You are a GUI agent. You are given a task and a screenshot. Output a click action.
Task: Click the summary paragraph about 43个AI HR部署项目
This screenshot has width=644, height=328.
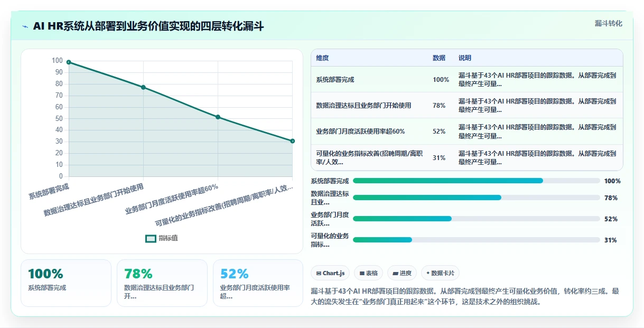coord(465,296)
